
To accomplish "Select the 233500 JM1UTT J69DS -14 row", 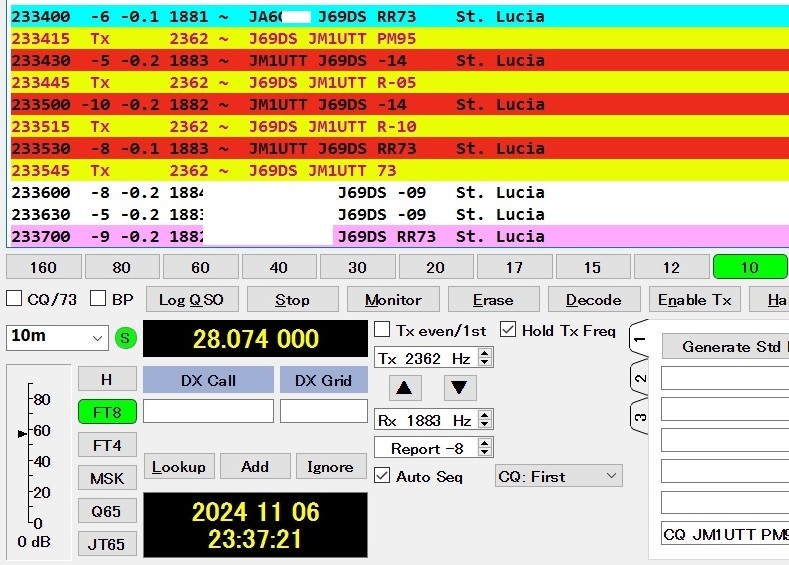I will pyautogui.click(x=400, y=105).
